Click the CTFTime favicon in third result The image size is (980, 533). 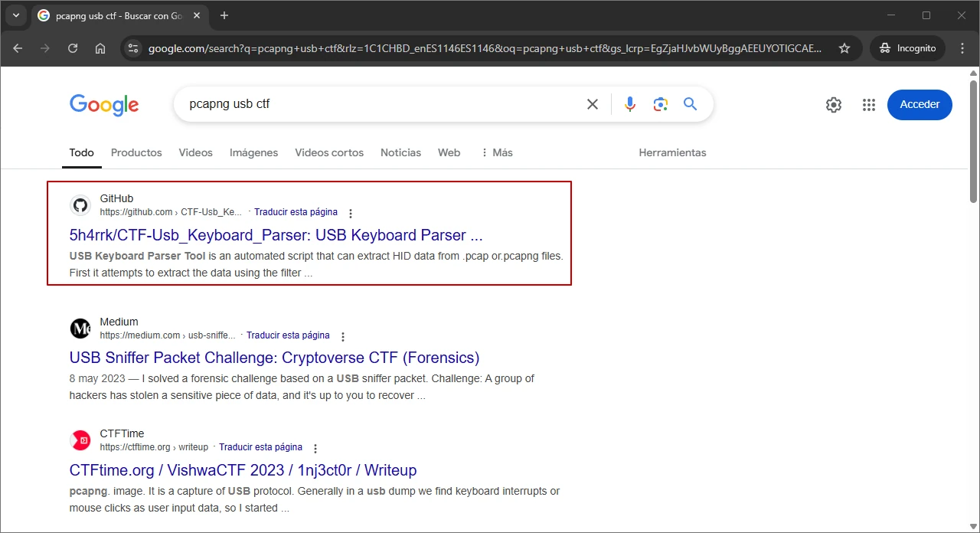tap(80, 440)
